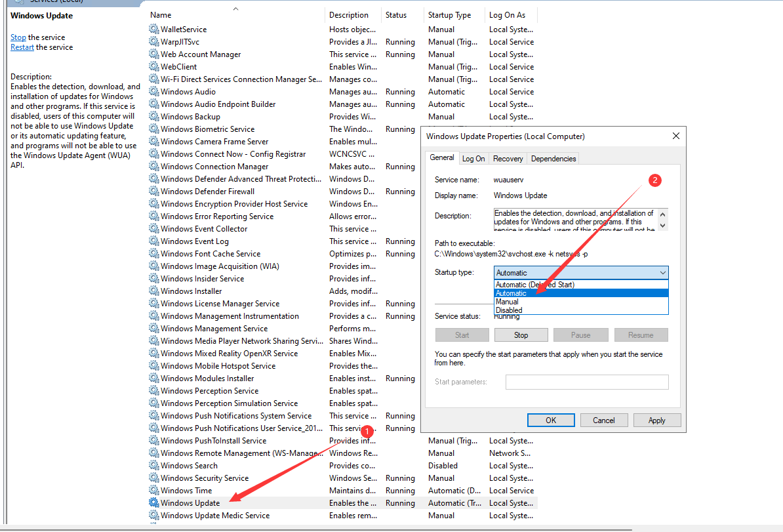Image resolution: width=783 pixels, height=532 pixels.
Task: Click the Windows Event Log gear icon
Action: click(x=154, y=241)
